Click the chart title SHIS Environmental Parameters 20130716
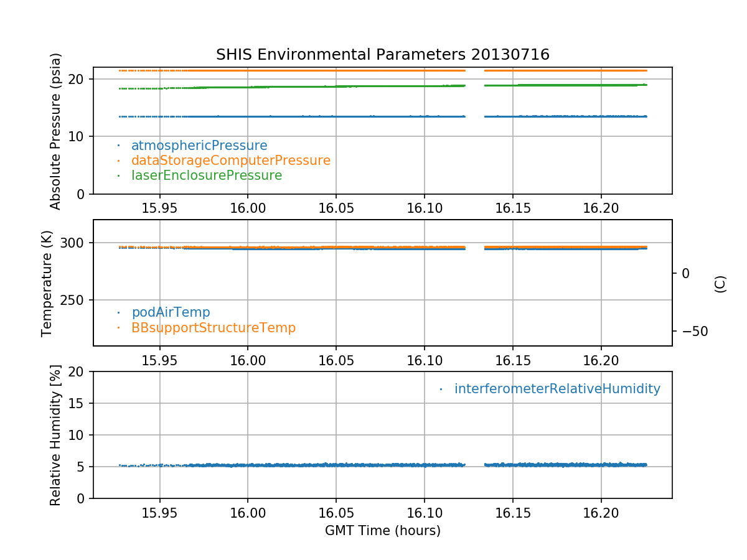Screen dimensions: 747x560 382,55
